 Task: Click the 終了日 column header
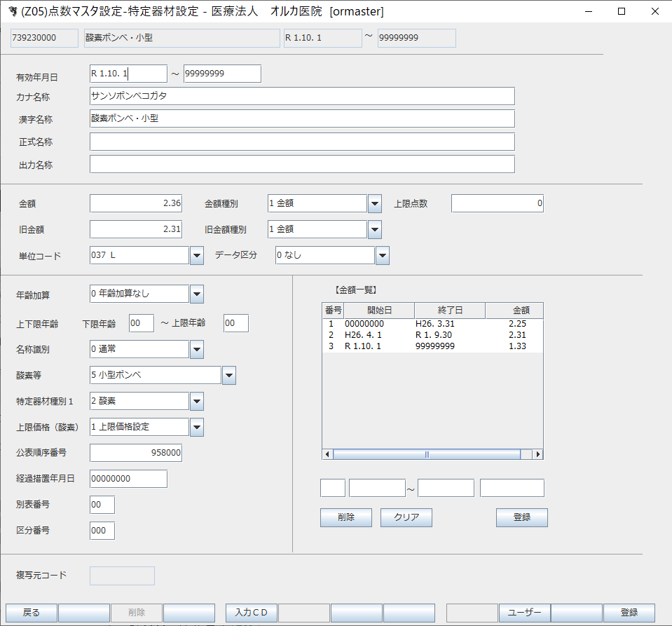[x=450, y=311]
